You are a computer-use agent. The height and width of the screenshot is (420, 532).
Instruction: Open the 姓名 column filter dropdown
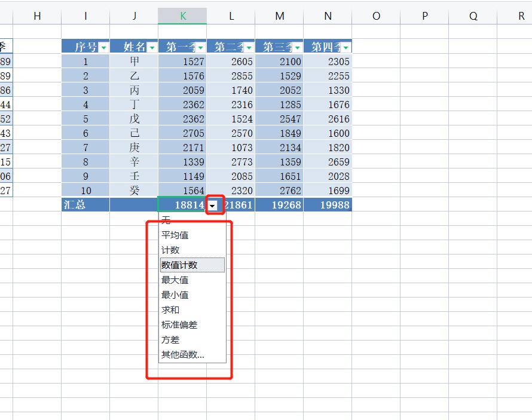(x=152, y=46)
